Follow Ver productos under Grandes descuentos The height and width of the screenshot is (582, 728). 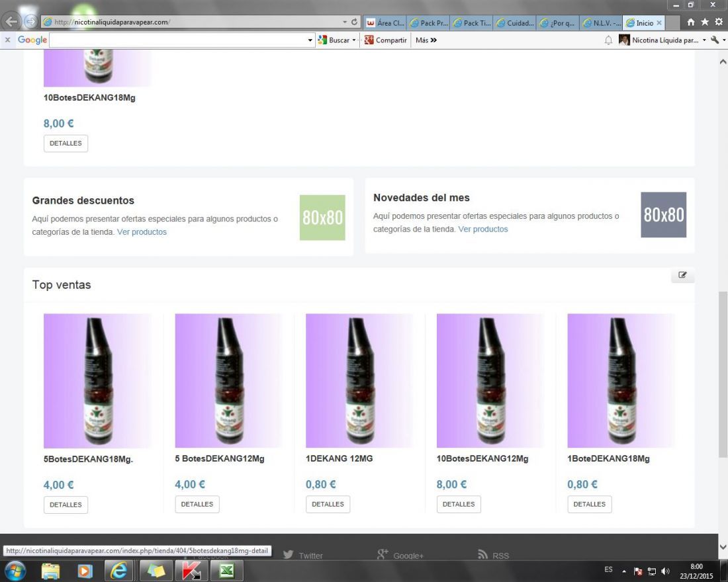[x=142, y=231]
